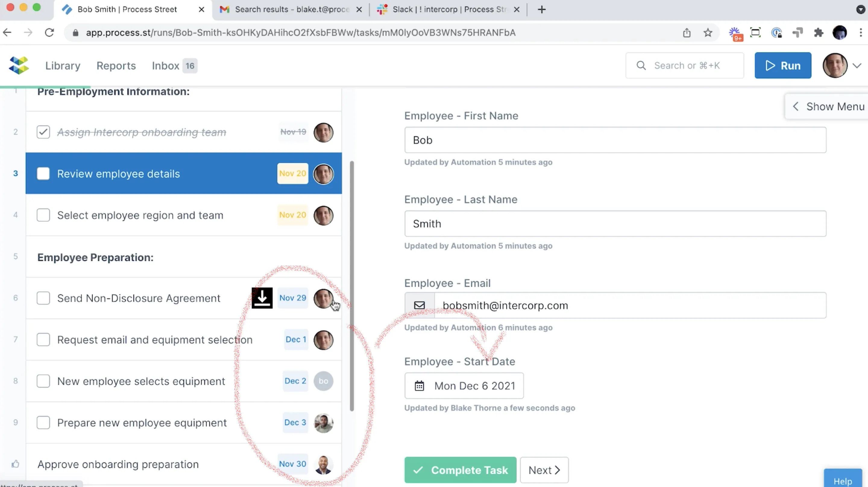Switch to the Gmail Search results tab
The image size is (868, 487).
click(291, 9)
